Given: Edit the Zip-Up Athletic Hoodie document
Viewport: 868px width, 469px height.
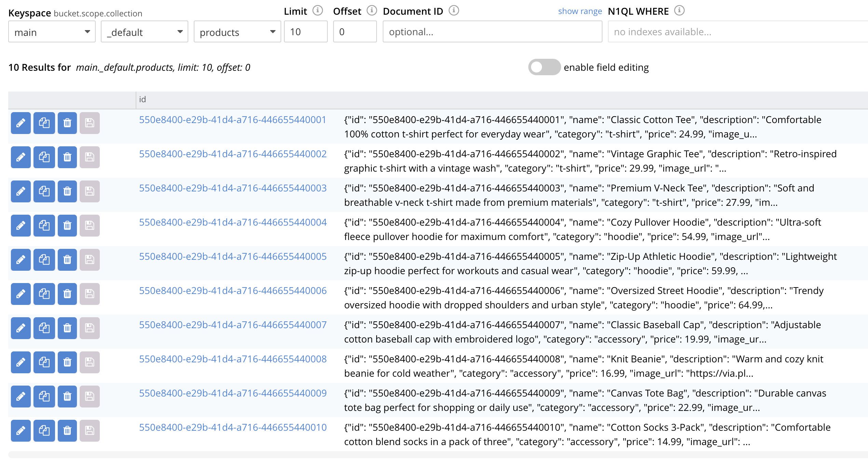Looking at the screenshot, I should coord(21,260).
